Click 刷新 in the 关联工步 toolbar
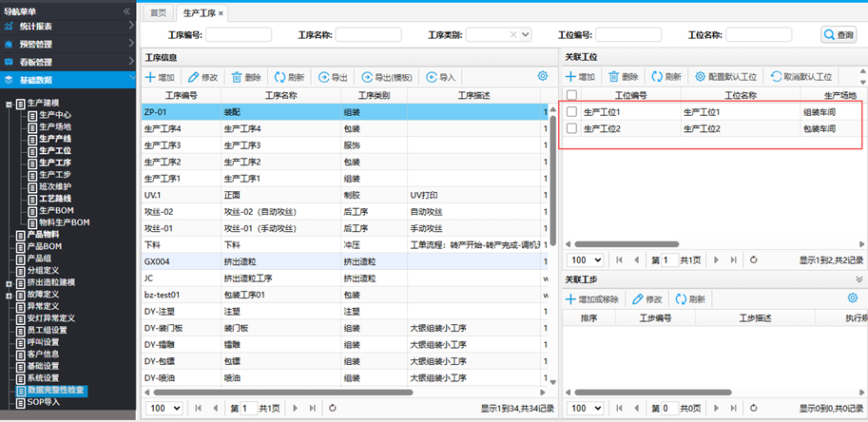 point(690,299)
